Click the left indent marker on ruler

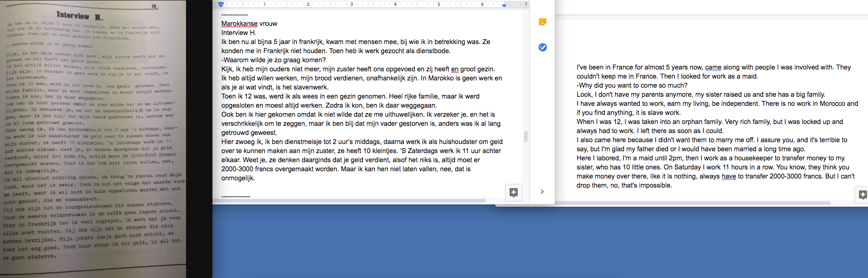click(x=221, y=5)
